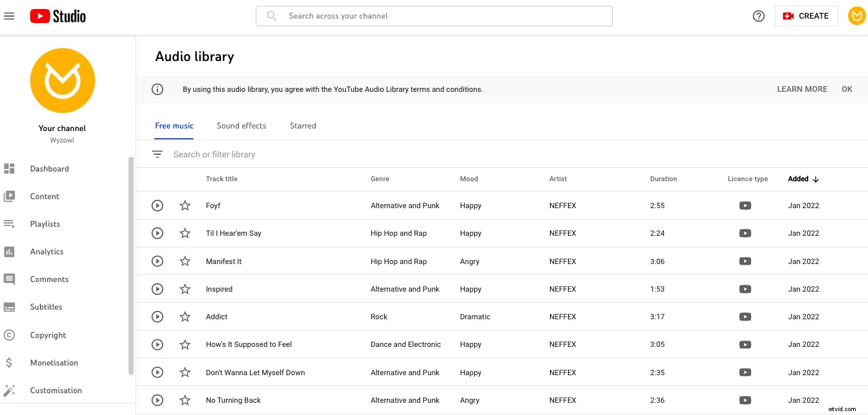The width and height of the screenshot is (868, 415).
Task: Toggle the star on 'No Turning Back'
Action: click(x=185, y=400)
